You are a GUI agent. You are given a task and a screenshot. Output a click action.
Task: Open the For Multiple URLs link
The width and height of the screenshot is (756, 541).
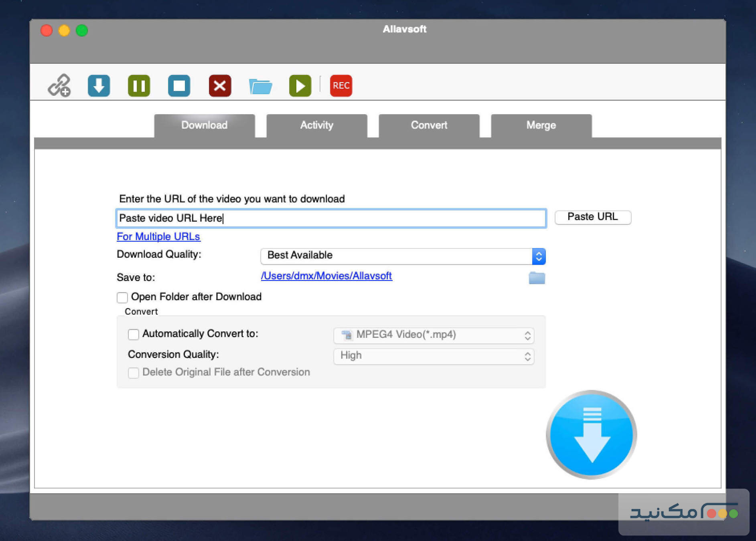[x=158, y=236]
